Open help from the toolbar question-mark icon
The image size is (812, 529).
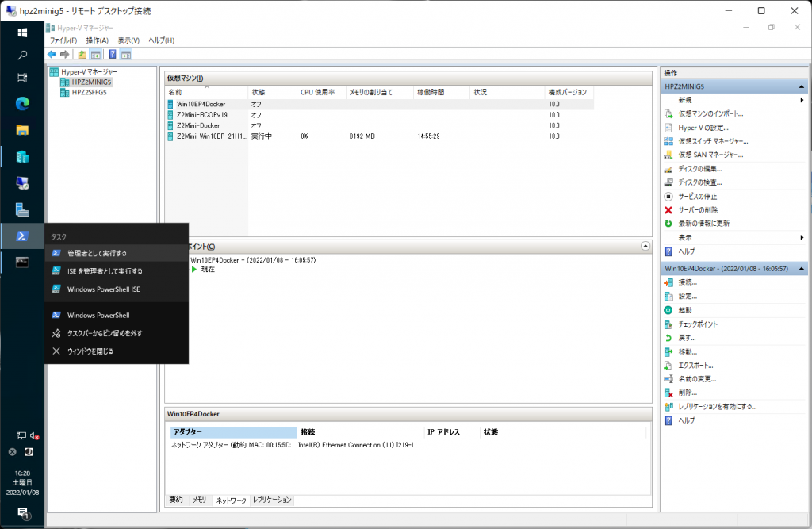click(x=113, y=55)
